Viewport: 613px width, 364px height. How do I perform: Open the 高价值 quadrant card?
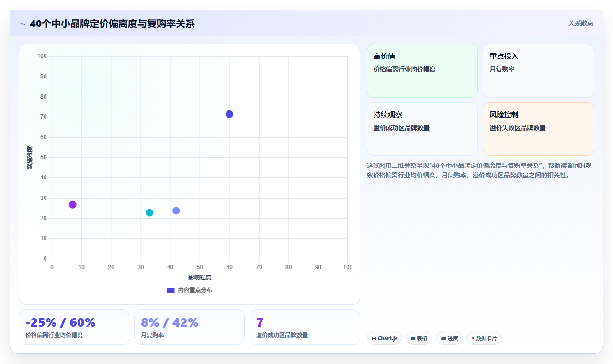tap(422, 71)
